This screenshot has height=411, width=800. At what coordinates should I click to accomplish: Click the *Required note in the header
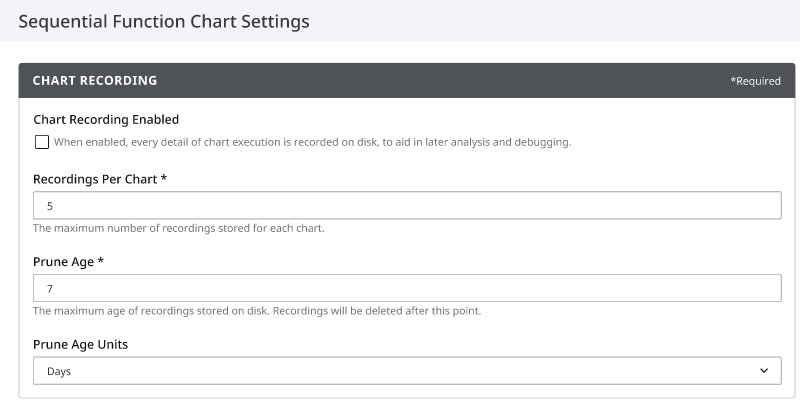755,81
